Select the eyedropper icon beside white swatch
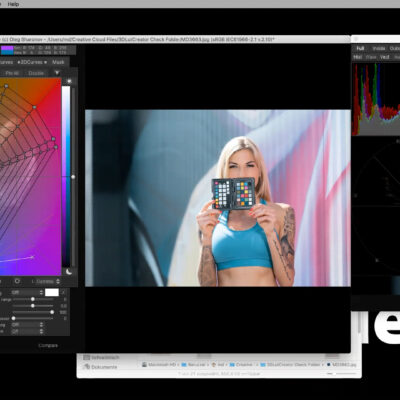The image size is (400, 400). pos(64,292)
